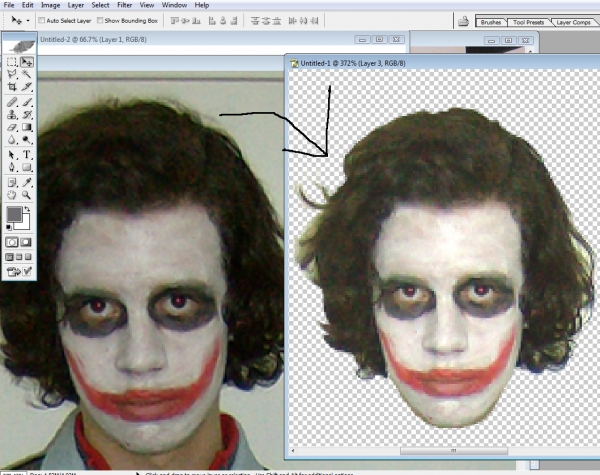The width and height of the screenshot is (600, 475).
Task: Select the Slice tool
Action: point(26,87)
